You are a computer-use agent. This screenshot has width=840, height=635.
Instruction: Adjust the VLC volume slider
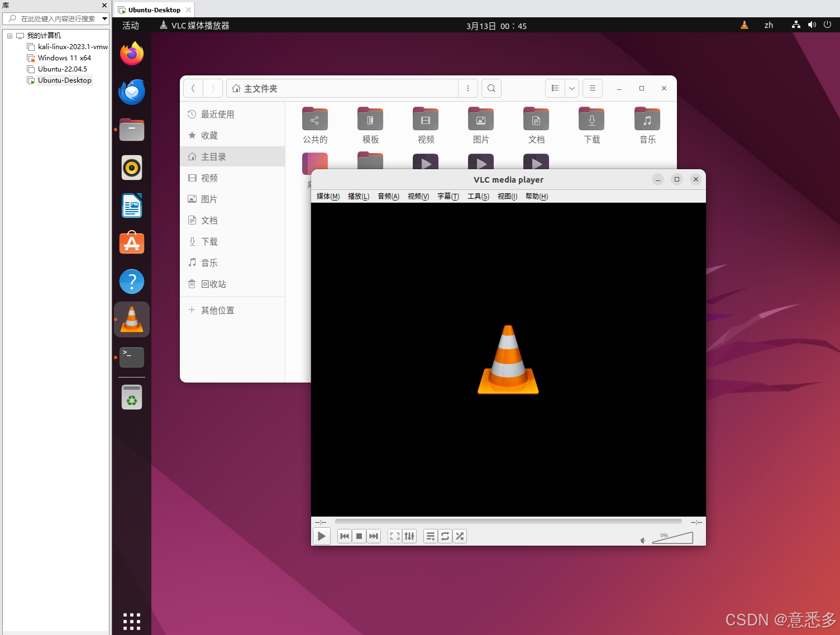coord(672,538)
